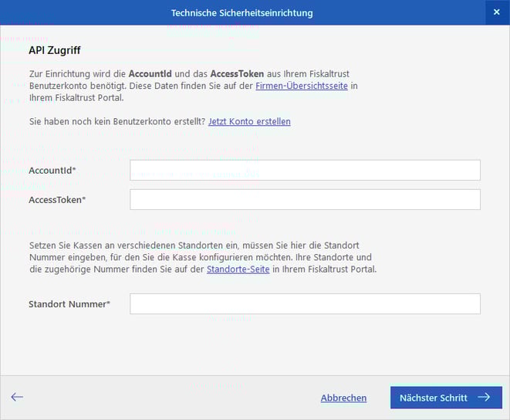The image size is (510, 420).
Task: Open the Standorte-Seite link
Action: point(238,269)
